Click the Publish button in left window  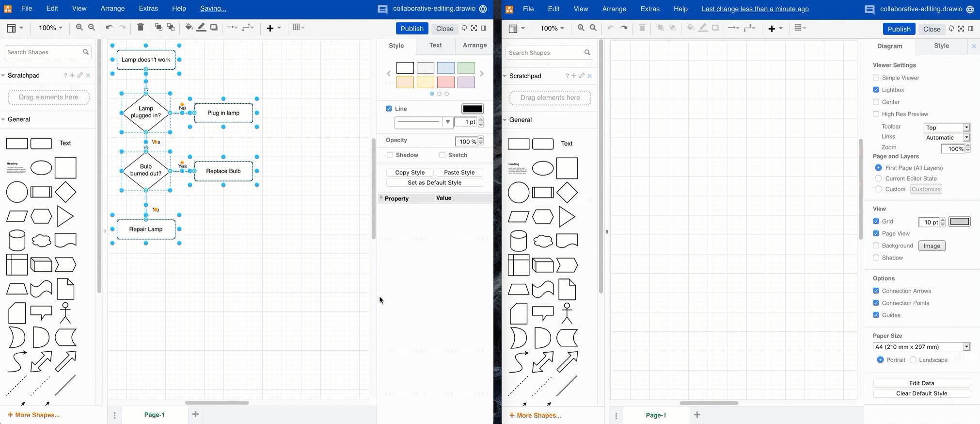coord(412,29)
